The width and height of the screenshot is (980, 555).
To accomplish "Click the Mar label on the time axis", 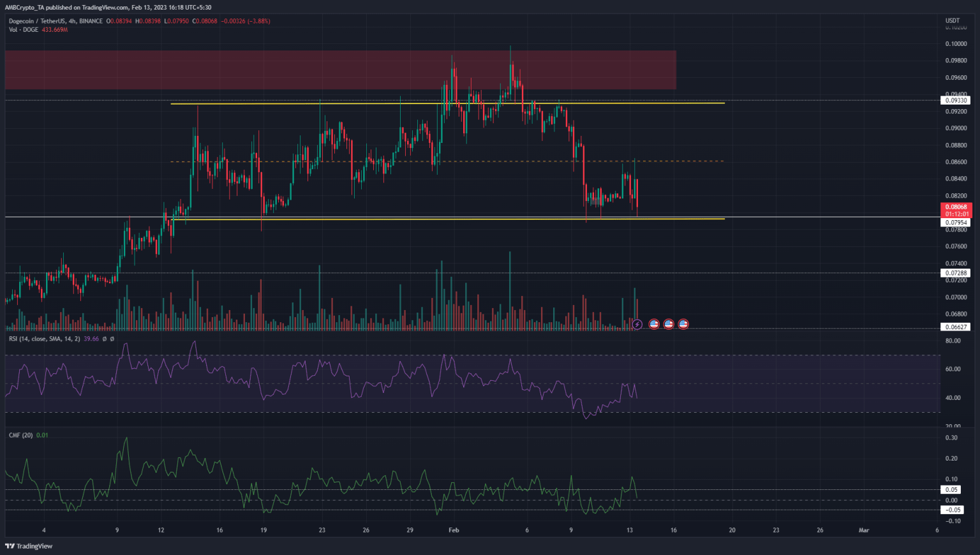I will [865, 530].
